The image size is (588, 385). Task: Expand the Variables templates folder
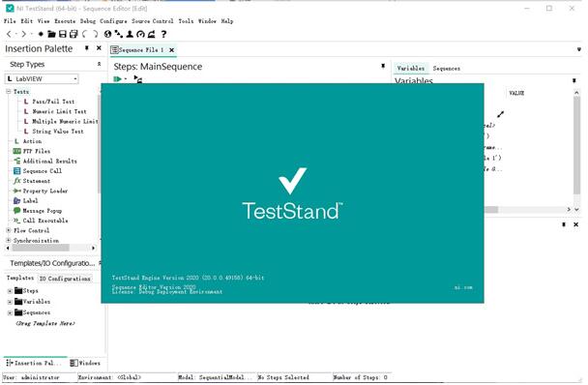coord(10,302)
